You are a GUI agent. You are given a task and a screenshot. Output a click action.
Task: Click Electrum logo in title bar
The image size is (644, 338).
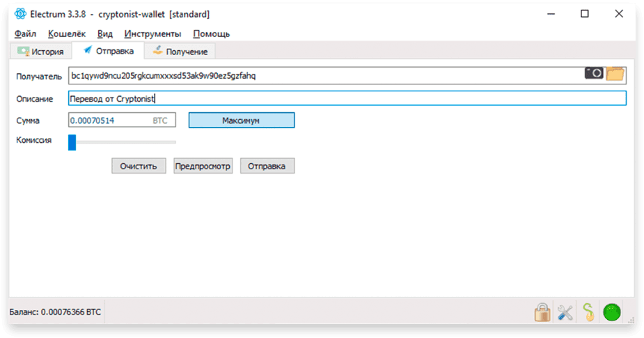[x=20, y=14]
